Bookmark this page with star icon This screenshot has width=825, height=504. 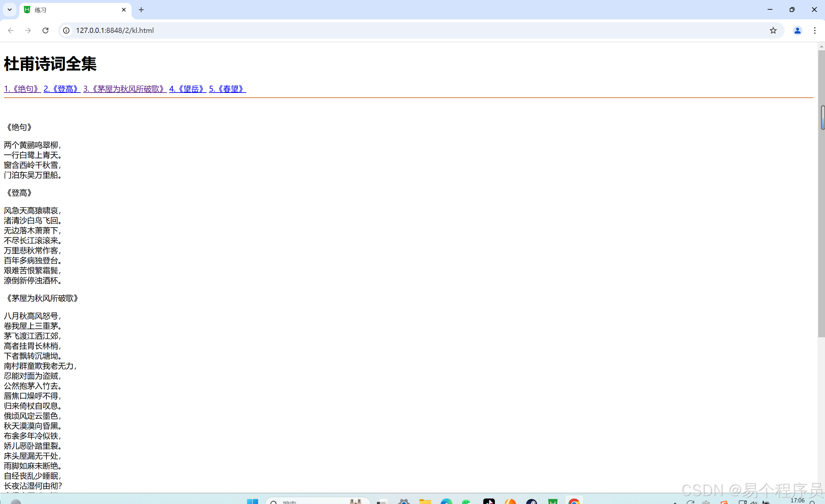coord(773,31)
